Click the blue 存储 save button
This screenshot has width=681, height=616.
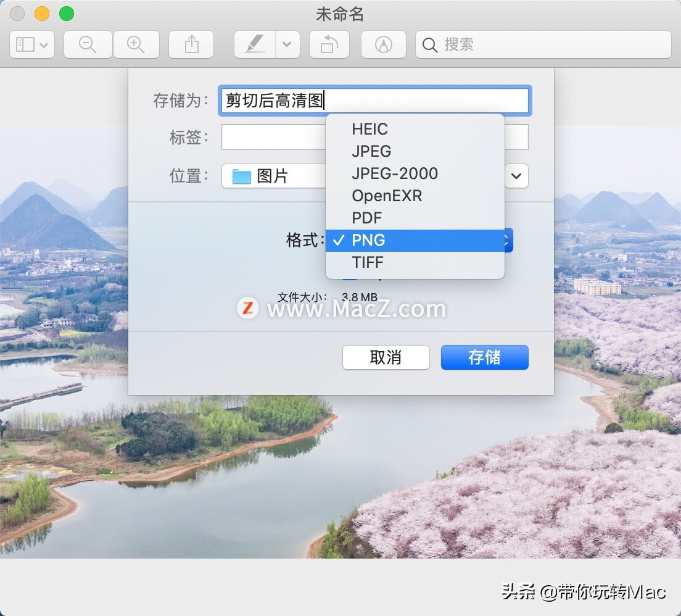(484, 357)
